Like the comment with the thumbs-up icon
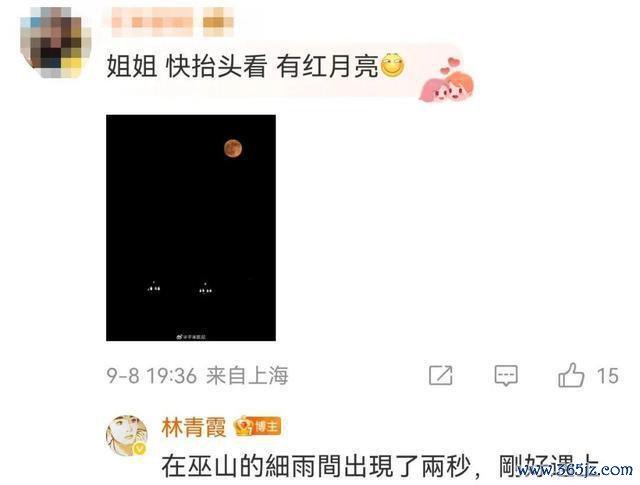The width and height of the screenshot is (640, 485). coord(571,375)
